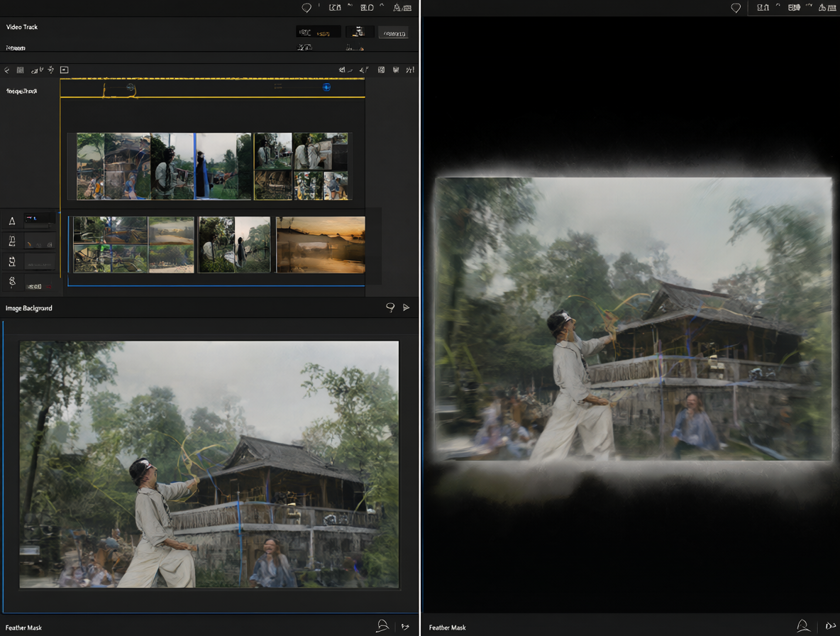The width and height of the screenshot is (840, 636).
Task: Click the light grey button right of the Video Track header
Action: click(x=393, y=33)
